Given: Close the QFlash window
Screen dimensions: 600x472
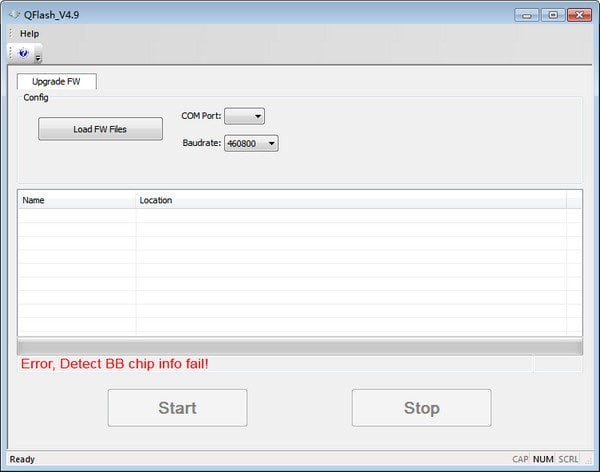Looking at the screenshot, I should click(577, 14).
